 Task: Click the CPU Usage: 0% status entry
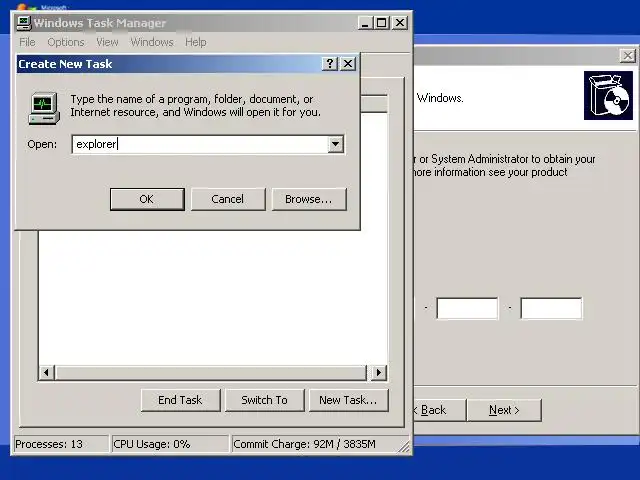tap(170, 444)
